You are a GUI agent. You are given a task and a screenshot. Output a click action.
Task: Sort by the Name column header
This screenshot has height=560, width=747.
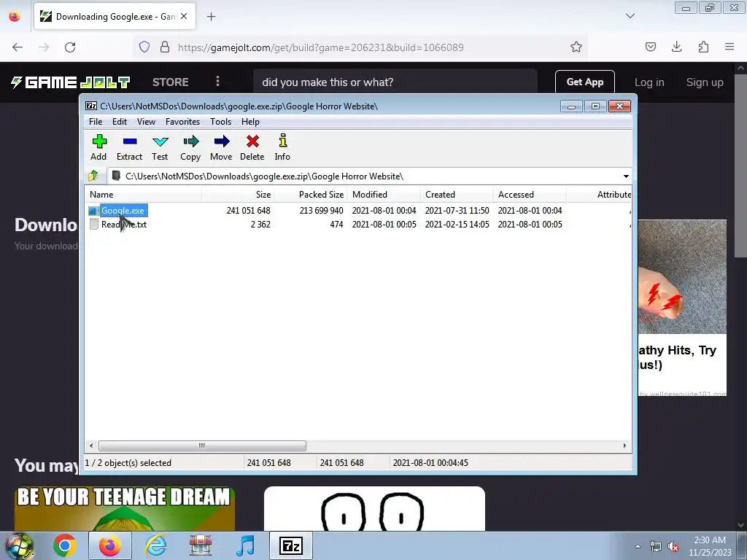click(x=143, y=194)
